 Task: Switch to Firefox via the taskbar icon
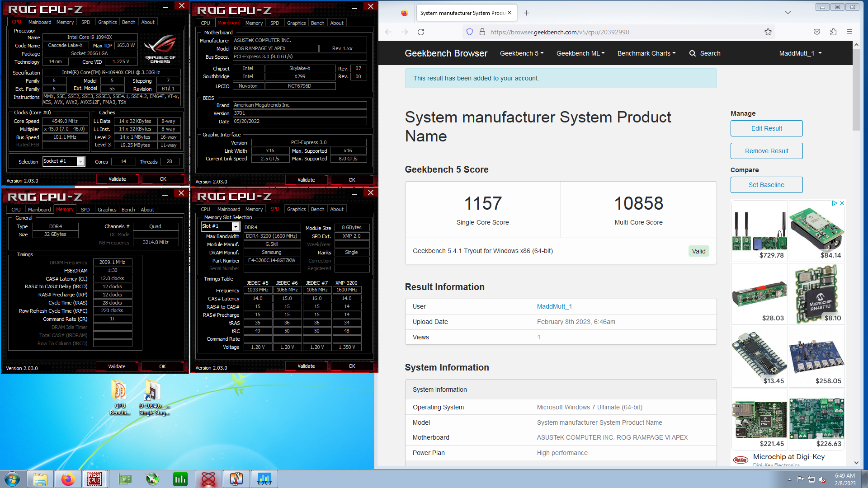68,479
